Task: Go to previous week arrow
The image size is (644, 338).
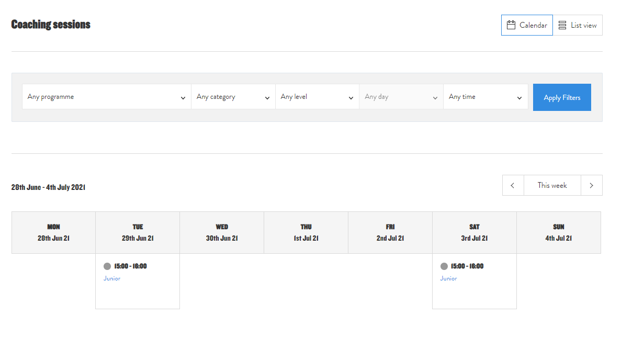Action: tap(513, 185)
